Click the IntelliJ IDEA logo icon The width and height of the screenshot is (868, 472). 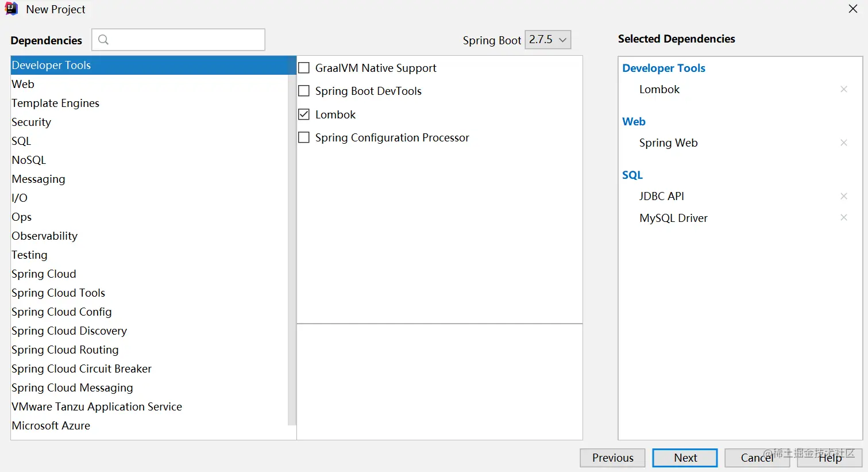pos(11,9)
